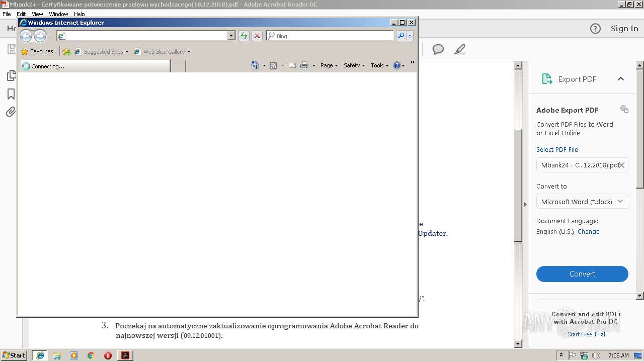Remove the selected Mbank24 PDF file
The width and height of the screenshot is (644, 362).
622,165
